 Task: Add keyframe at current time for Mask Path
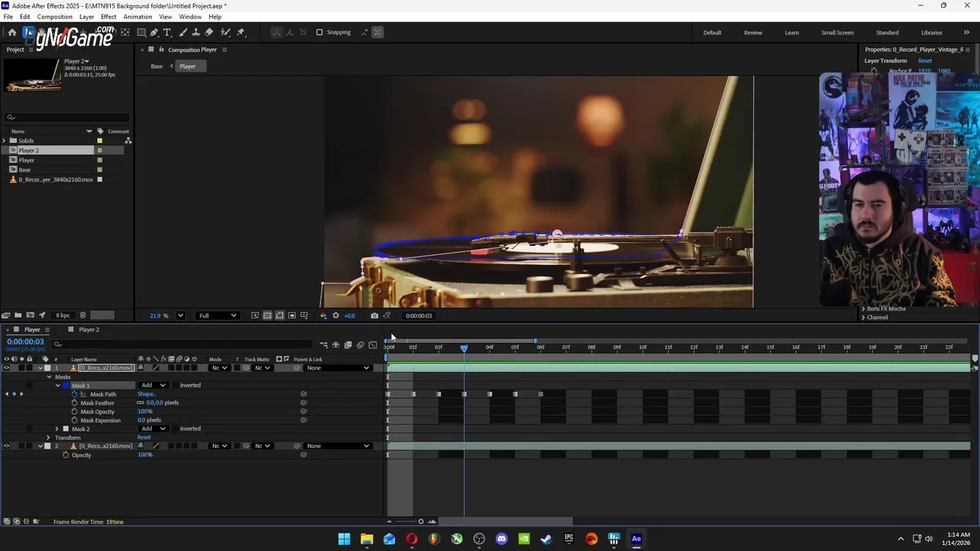tap(14, 394)
